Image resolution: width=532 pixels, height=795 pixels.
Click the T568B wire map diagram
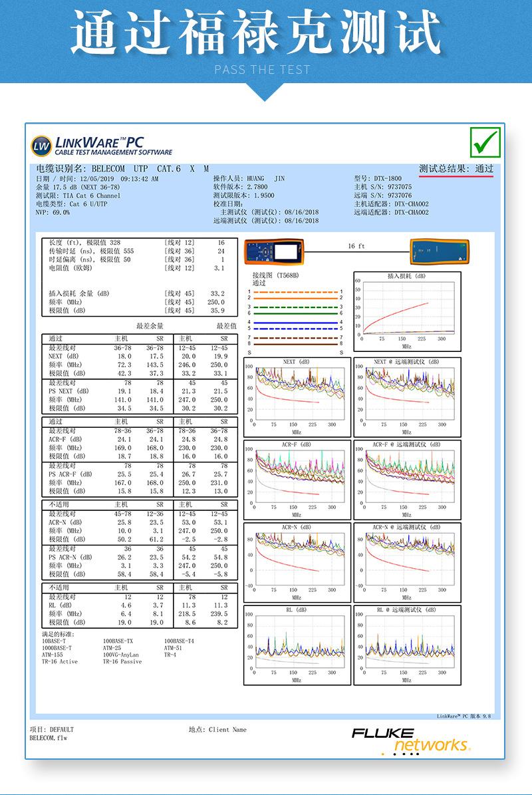tap(296, 313)
